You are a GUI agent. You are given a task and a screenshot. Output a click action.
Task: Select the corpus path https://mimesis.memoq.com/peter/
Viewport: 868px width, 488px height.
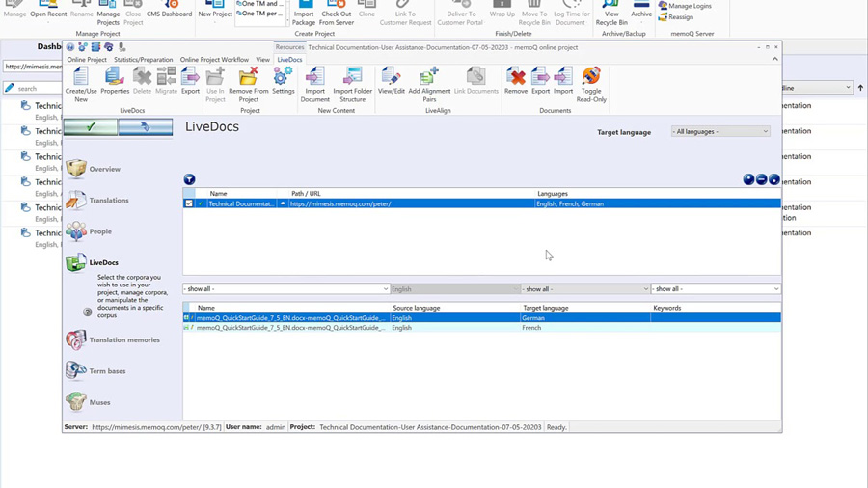pos(339,203)
